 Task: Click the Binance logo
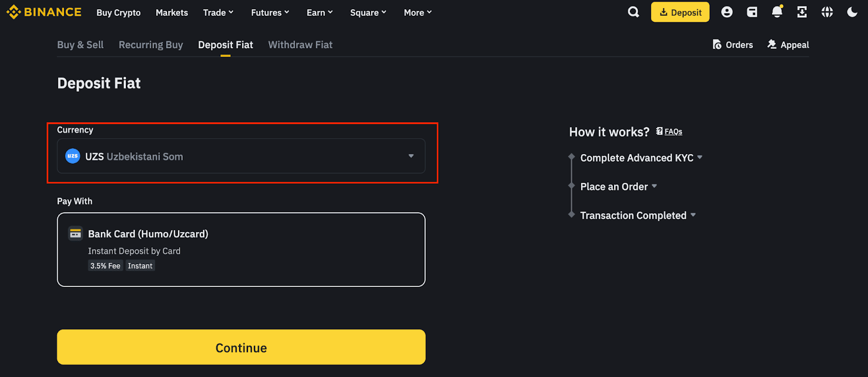44,12
